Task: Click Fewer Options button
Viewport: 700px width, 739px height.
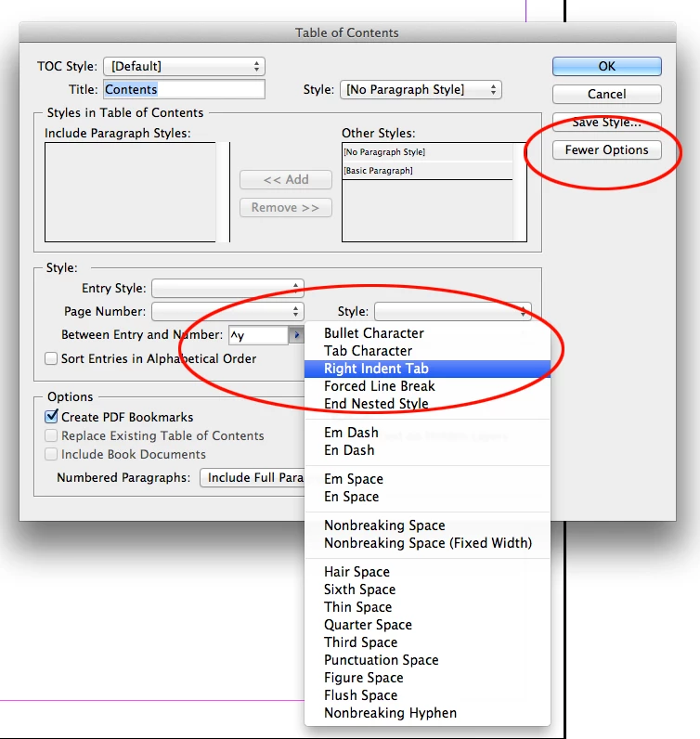Action: pos(606,149)
